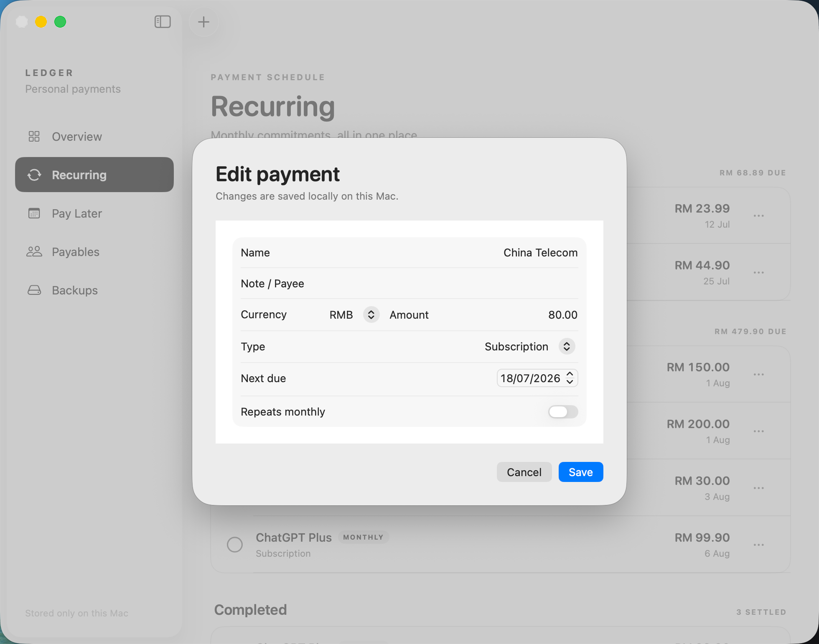Click the ChatGPT Plus payment name
Viewport: 819px width, 644px height.
(x=294, y=538)
